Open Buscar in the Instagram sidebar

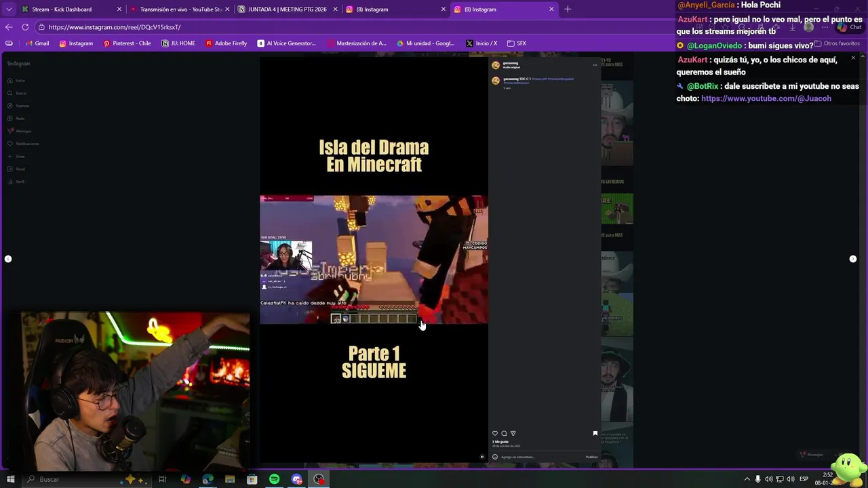(17, 93)
